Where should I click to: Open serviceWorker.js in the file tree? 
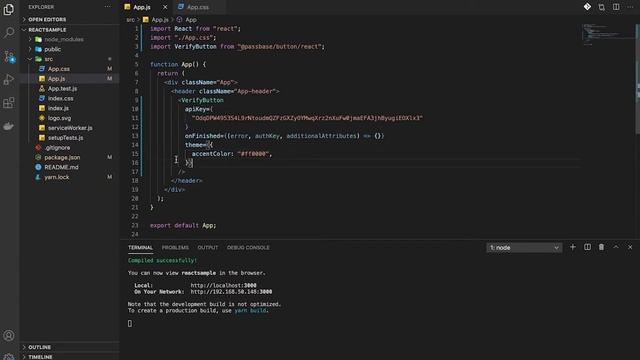69,128
